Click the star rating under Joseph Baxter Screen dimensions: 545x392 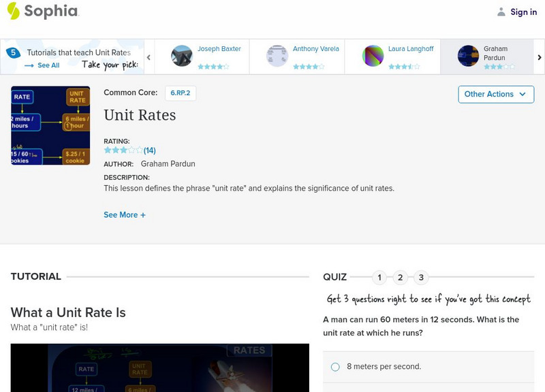point(213,66)
